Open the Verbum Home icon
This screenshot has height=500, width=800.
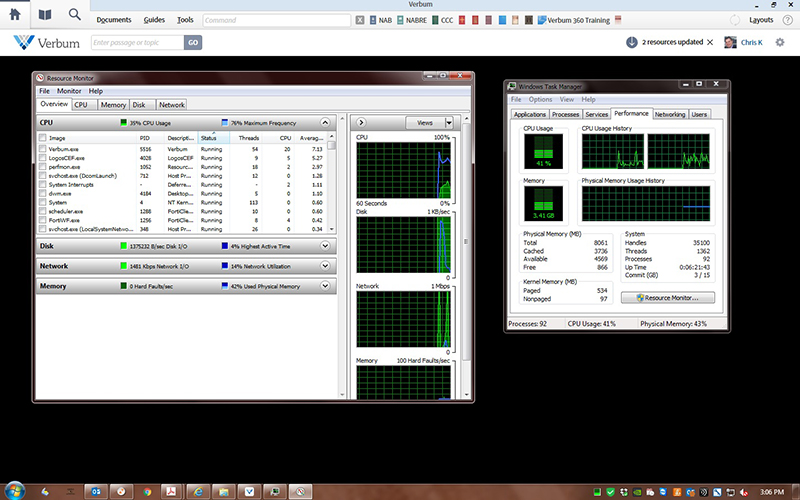click(15, 15)
